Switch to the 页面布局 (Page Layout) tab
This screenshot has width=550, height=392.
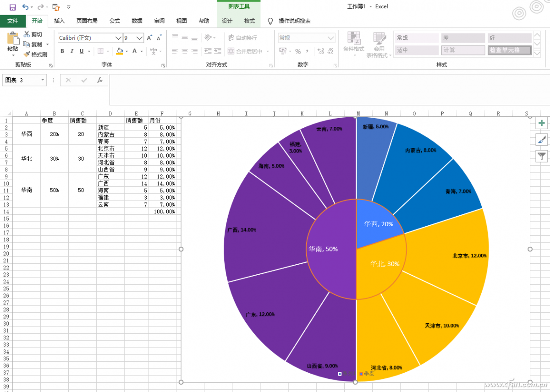(x=87, y=21)
